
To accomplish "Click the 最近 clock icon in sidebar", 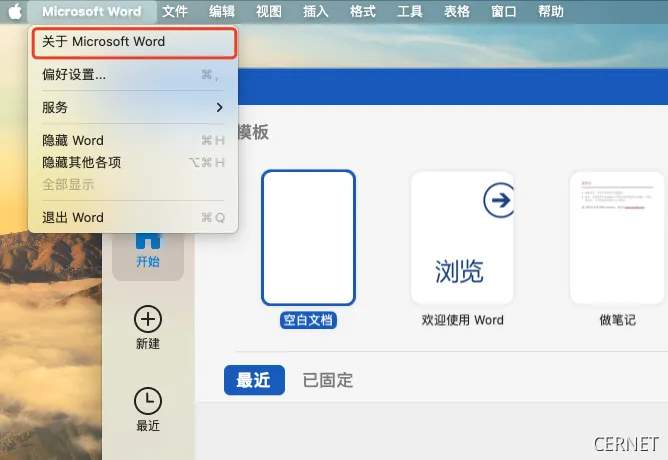I will click(x=147, y=401).
